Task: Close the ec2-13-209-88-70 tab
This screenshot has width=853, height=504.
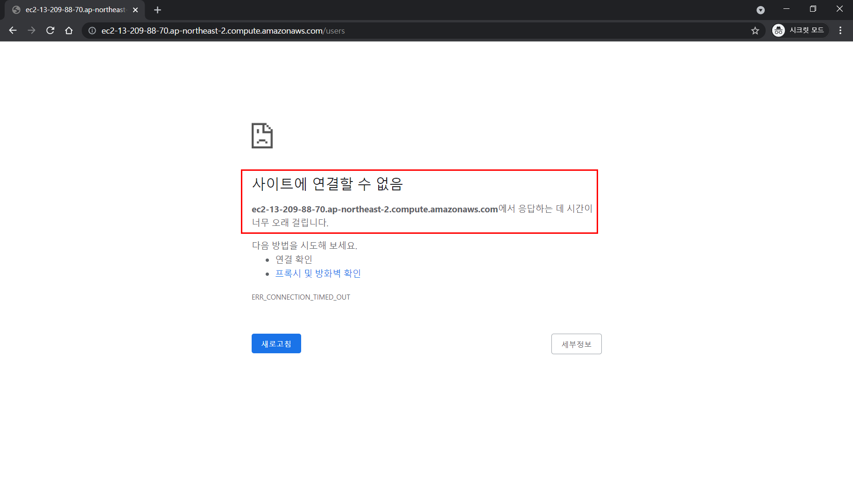Action: pyautogui.click(x=135, y=10)
